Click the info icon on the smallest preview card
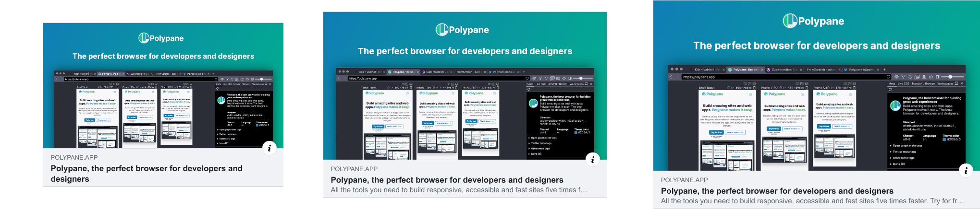This screenshot has width=980, height=209. pyautogui.click(x=269, y=148)
